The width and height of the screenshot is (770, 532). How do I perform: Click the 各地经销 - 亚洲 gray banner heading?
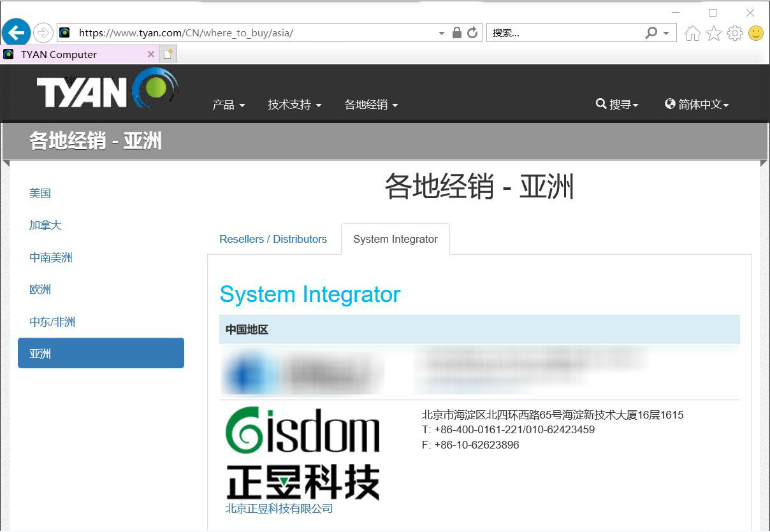[96, 141]
